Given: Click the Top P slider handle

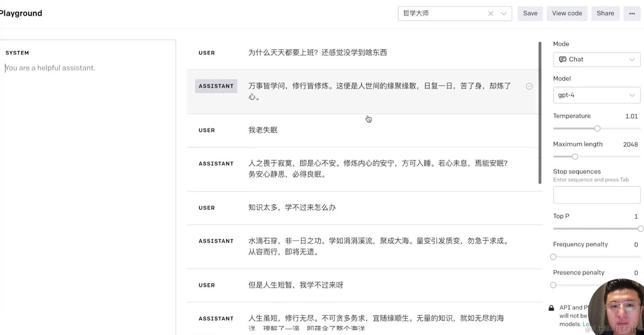Looking at the screenshot, I should coord(640,229).
